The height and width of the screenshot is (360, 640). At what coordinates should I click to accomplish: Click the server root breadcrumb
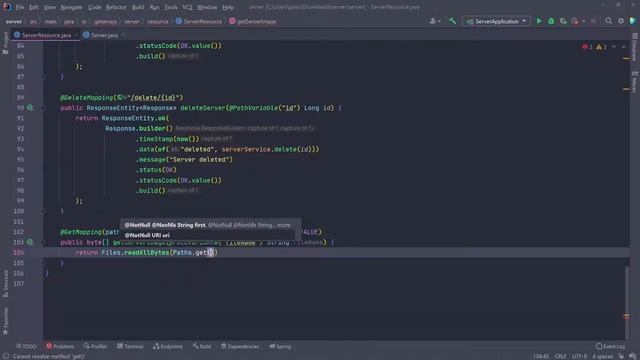(13, 21)
